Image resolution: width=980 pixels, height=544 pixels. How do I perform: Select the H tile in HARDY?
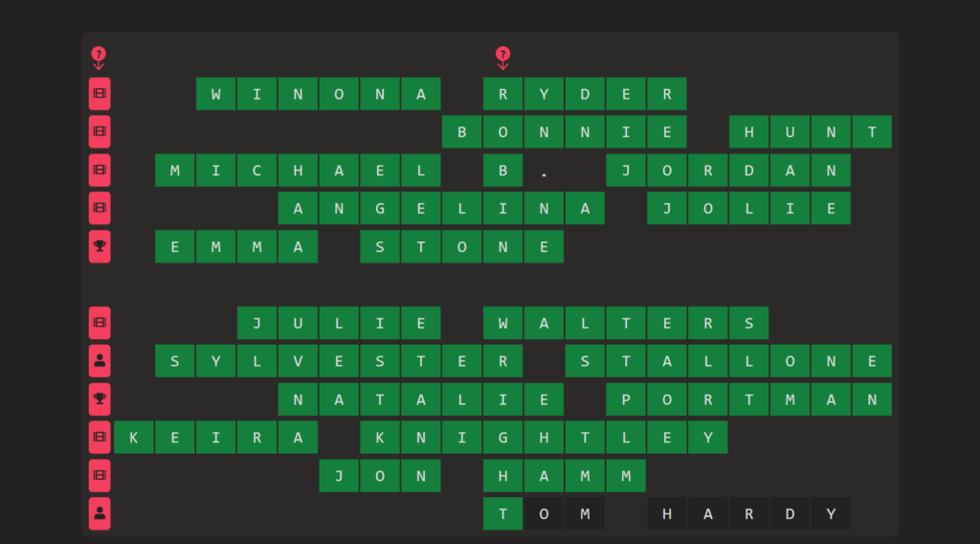(667, 513)
